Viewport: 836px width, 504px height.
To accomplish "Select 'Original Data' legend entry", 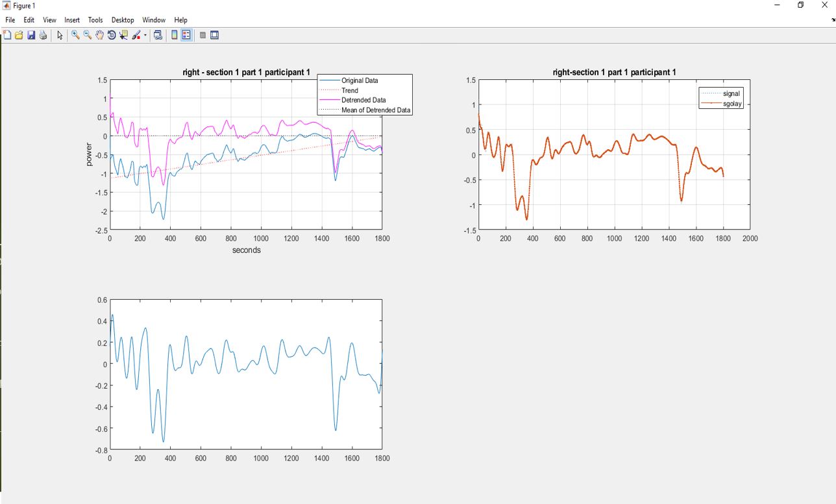I will coord(360,80).
